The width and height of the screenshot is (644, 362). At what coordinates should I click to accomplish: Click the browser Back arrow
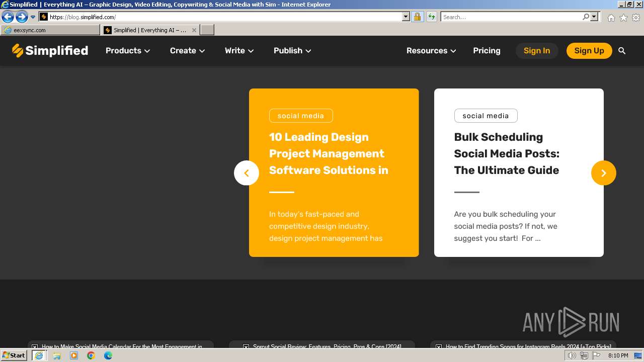8,17
